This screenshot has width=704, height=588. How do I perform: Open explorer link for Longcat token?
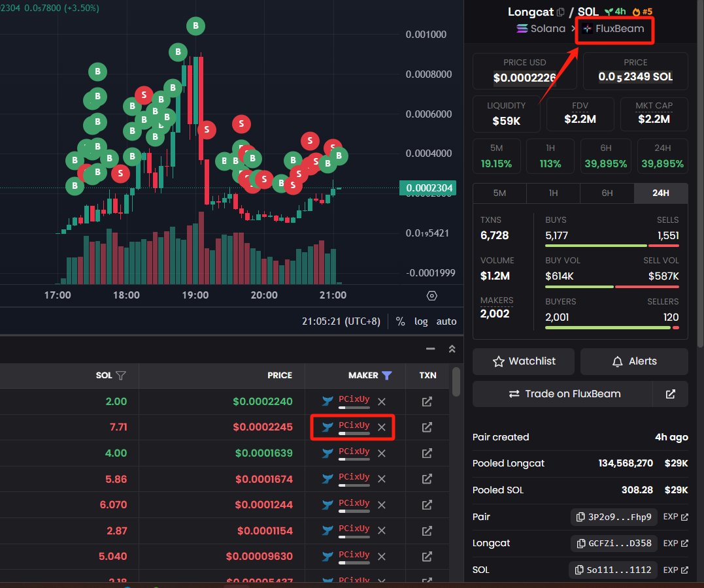click(x=676, y=543)
